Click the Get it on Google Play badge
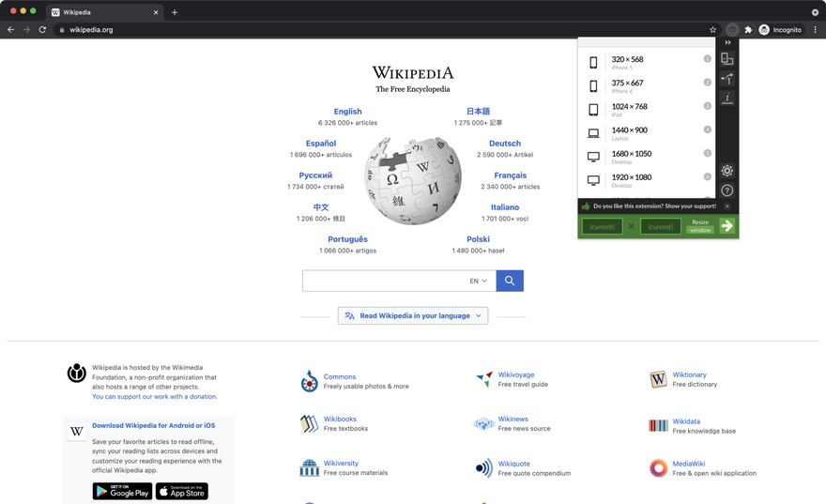Screen dimensions: 826x504 tap(123, 492)
